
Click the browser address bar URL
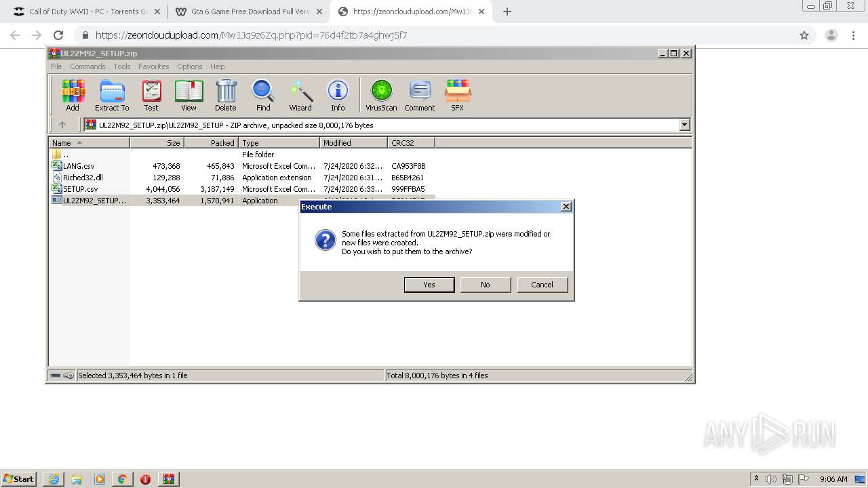point(251,35)
